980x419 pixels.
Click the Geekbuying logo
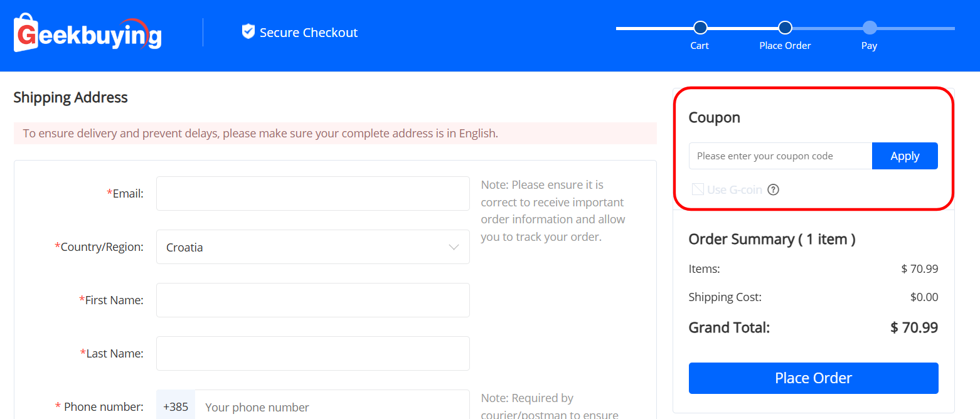[88, 33]
